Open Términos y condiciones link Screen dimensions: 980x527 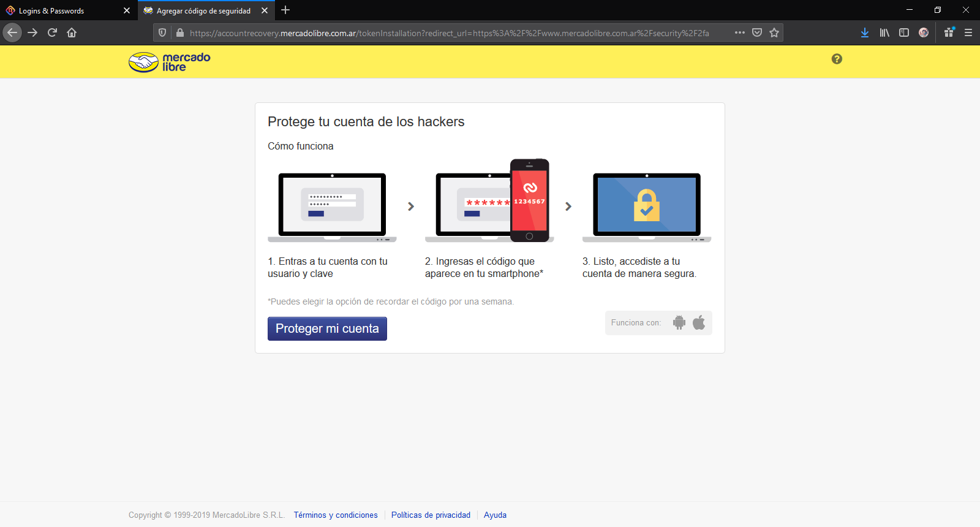(x=336, y=515)
